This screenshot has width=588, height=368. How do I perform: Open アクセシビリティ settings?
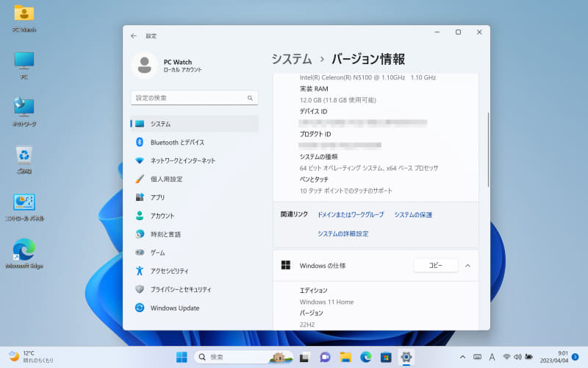194,271
